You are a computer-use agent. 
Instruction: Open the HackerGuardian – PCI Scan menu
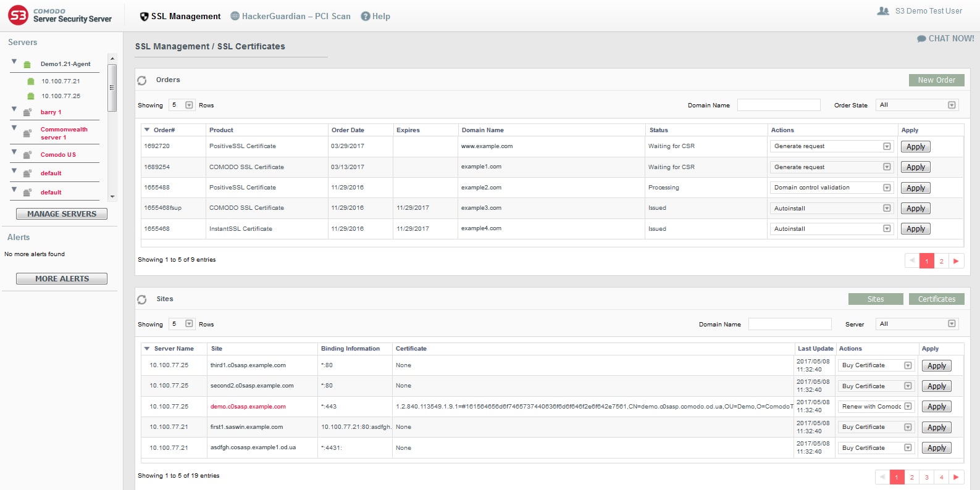[290, 16]
